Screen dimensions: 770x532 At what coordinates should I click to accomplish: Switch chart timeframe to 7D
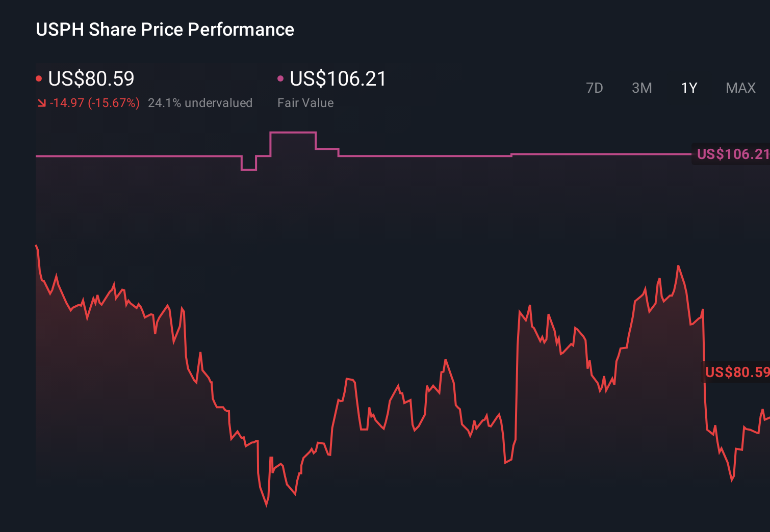595,88
